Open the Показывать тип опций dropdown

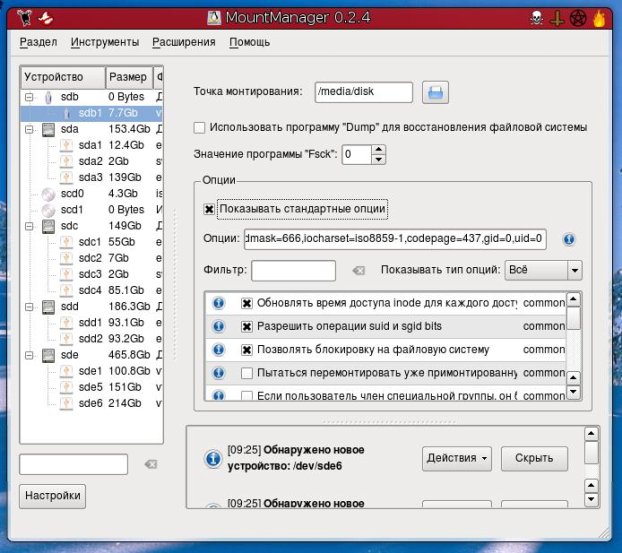[543, 271]
